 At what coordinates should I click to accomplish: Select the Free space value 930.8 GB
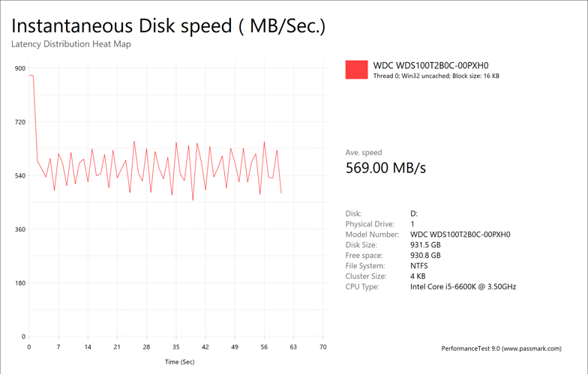tap(425, 256)
